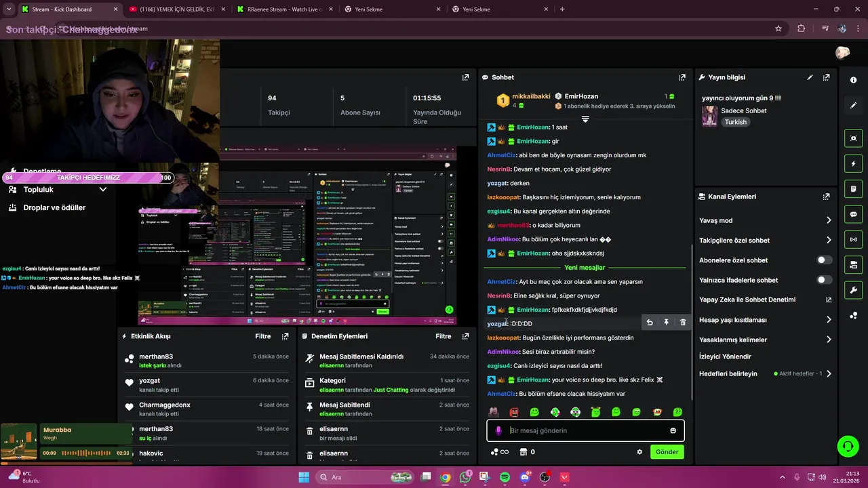This screenshot has height=488, width=868.
Task: Show hidden system tray icons
Action: pyautogui.click(x=782, y=477)
